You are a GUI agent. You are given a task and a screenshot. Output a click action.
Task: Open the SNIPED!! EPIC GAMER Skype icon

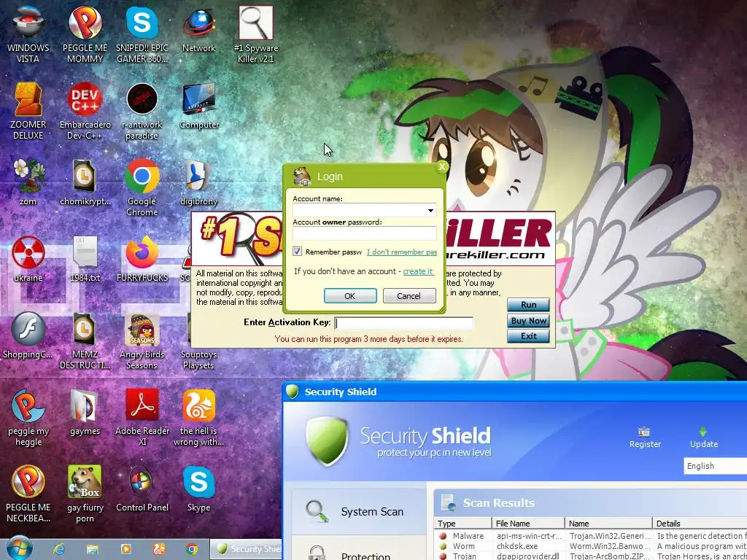(x=142, y=35)
